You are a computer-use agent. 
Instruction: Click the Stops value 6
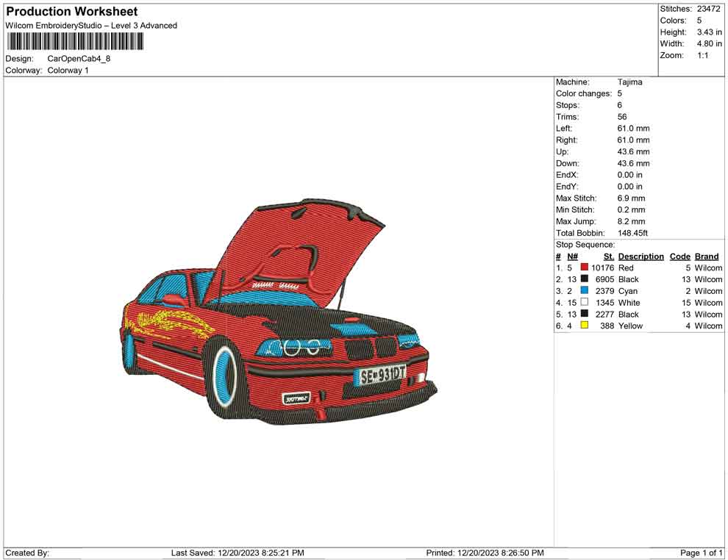[620, 105]
